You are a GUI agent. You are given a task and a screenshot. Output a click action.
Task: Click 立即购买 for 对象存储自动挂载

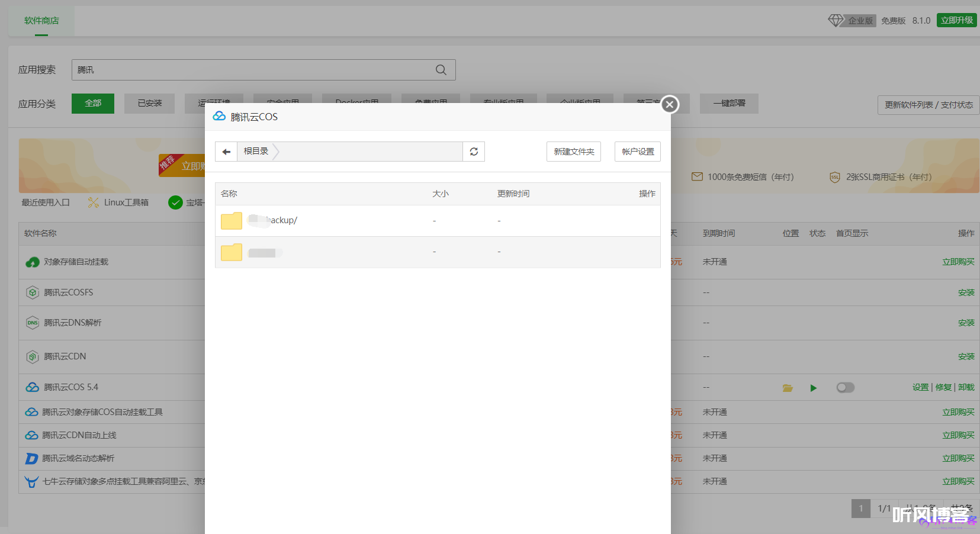click(x=958, y=262)
